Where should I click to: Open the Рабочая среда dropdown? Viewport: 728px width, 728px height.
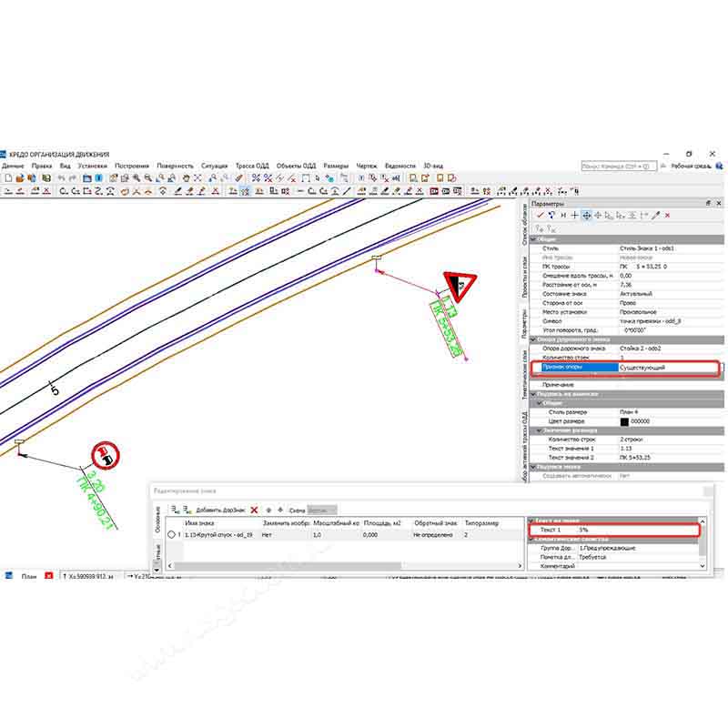[693, 167]
